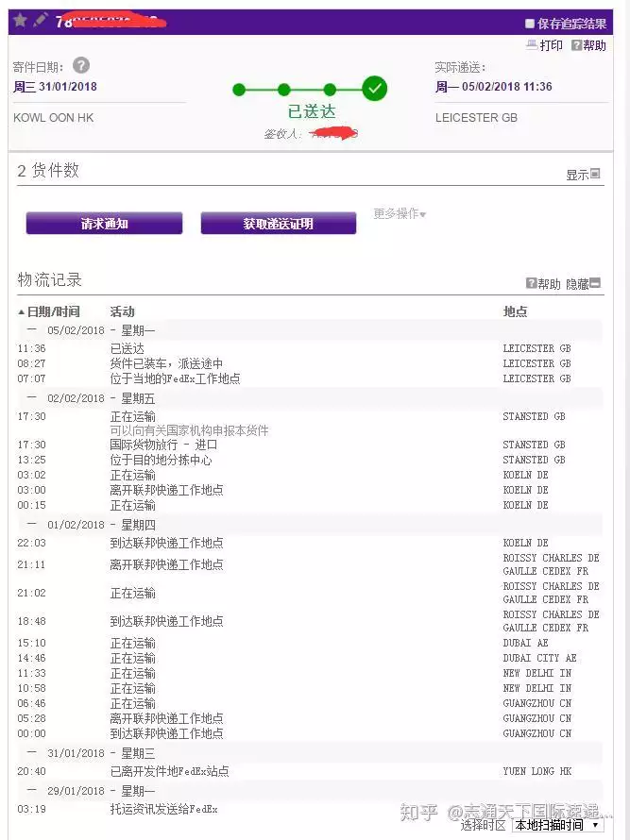Click the 2 货件数 heading

tap(48, 170)
